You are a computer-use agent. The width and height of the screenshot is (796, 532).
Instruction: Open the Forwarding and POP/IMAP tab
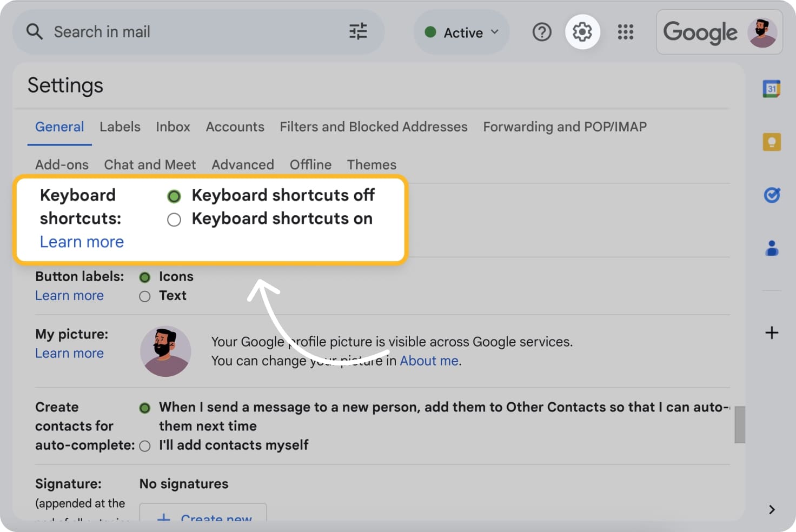click(x=565, y=127)
